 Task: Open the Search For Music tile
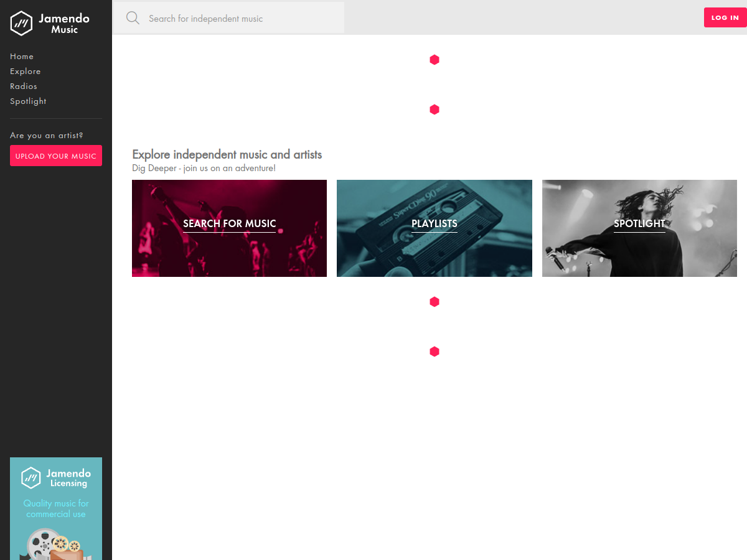tap(229, 228)
